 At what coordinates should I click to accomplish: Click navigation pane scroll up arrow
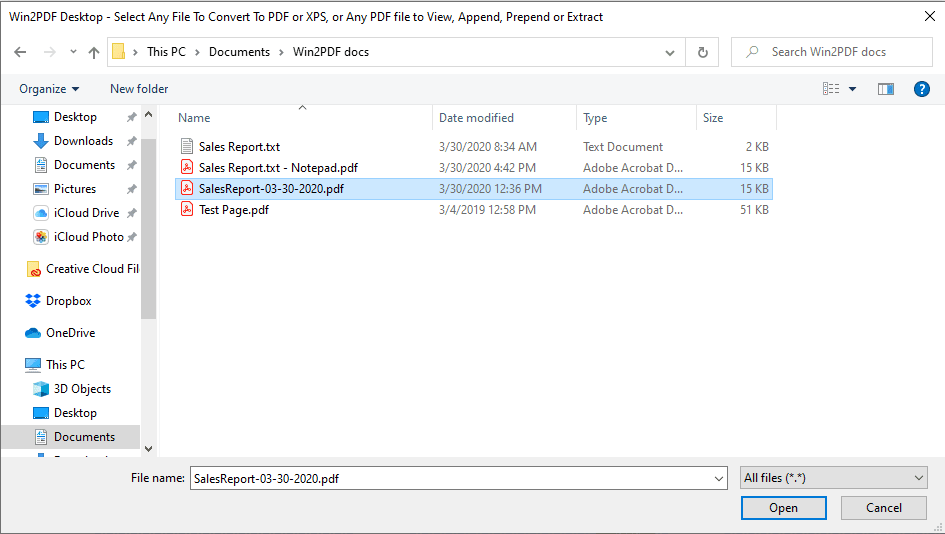(x=149, y=115)
